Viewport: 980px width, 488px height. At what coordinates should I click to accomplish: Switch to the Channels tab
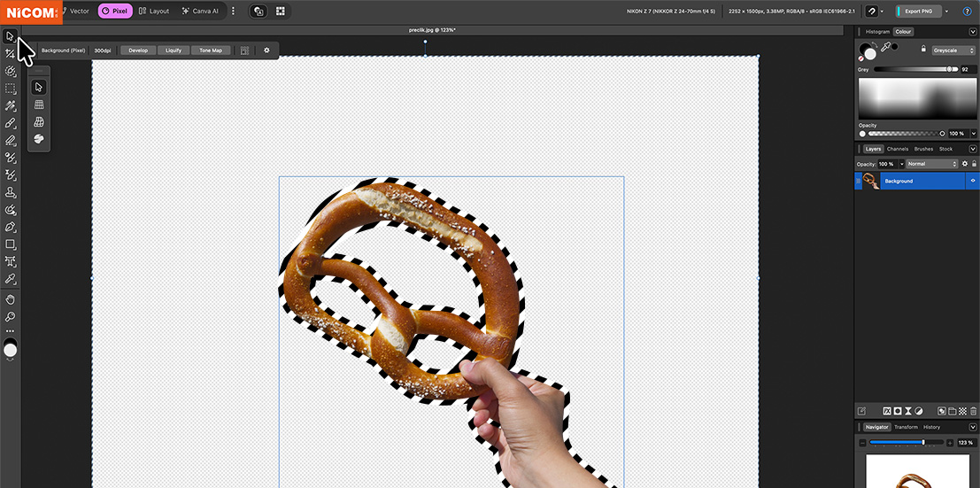click(x=898, y=149)
